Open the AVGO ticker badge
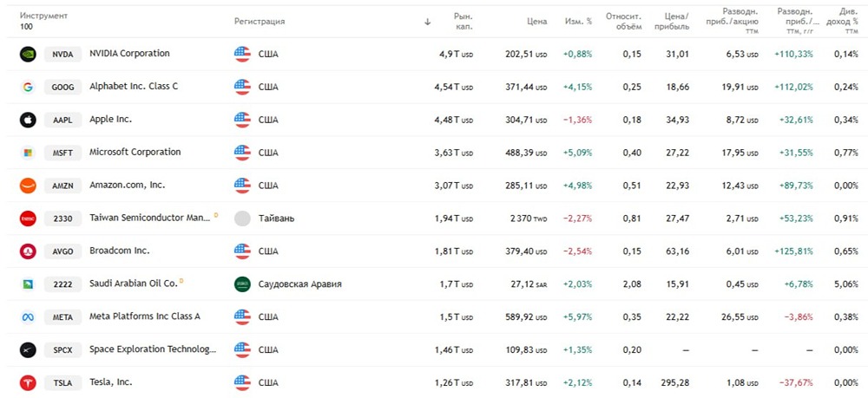868x398 pixels. click(62, 251)
